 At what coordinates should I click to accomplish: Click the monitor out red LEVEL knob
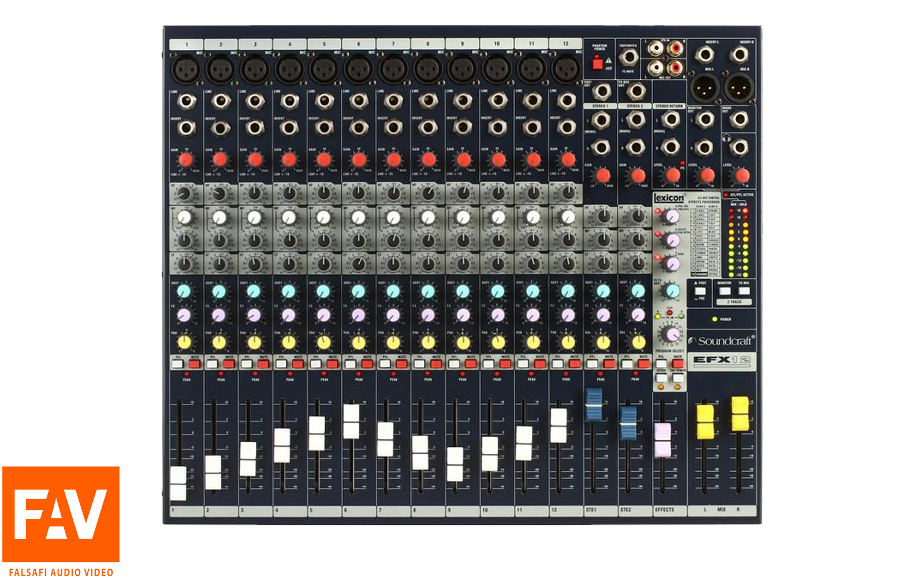coord(707,175)
